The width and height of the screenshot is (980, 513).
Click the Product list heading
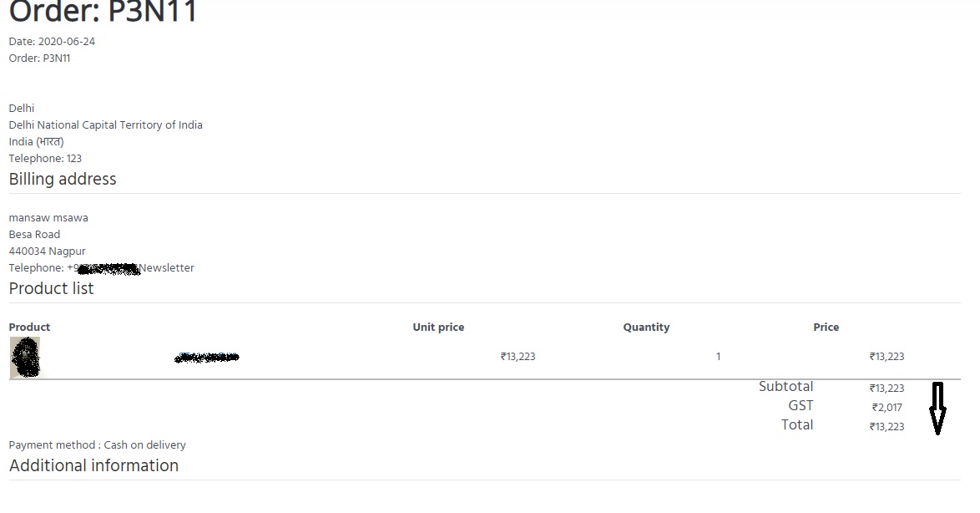(51, 288)
